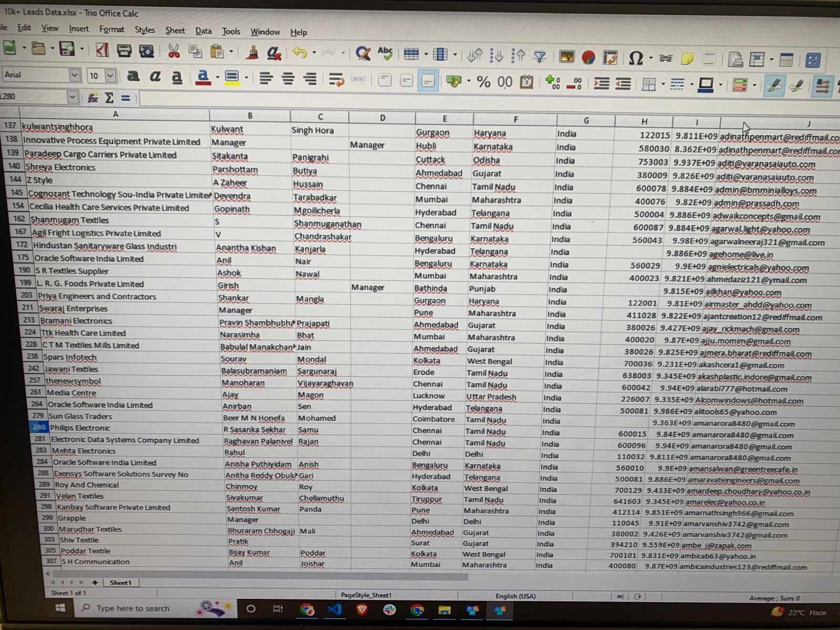
Task: Click the Insert Comment sticky note icon
Action: tap(687, 58)
